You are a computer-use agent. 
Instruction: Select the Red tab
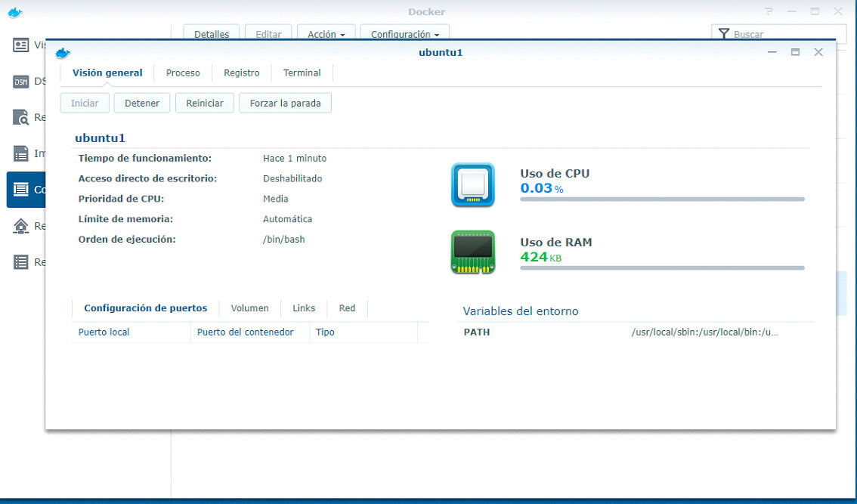point(347,308)
